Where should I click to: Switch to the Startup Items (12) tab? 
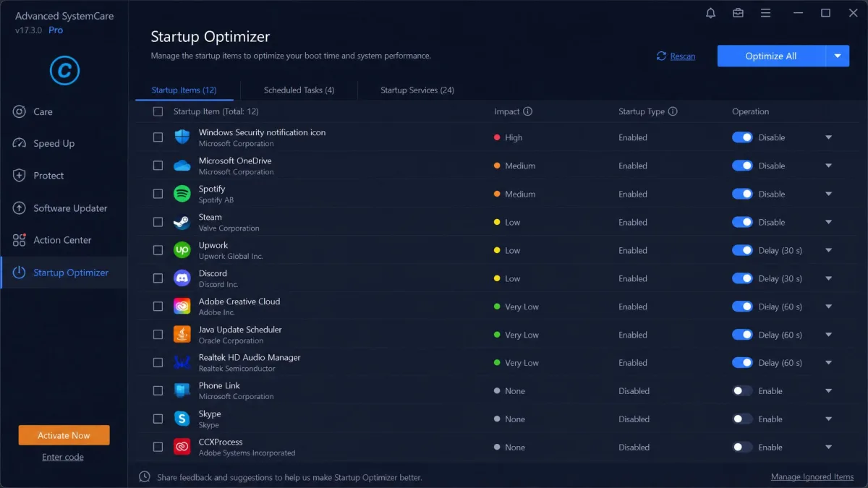click(184, 90)
